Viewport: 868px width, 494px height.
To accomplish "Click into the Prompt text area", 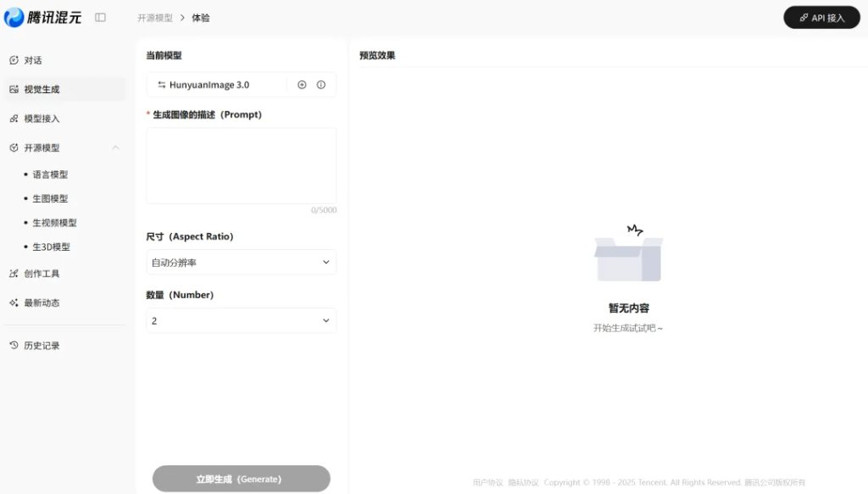I will pyautogui.click(x=241, y=165).
